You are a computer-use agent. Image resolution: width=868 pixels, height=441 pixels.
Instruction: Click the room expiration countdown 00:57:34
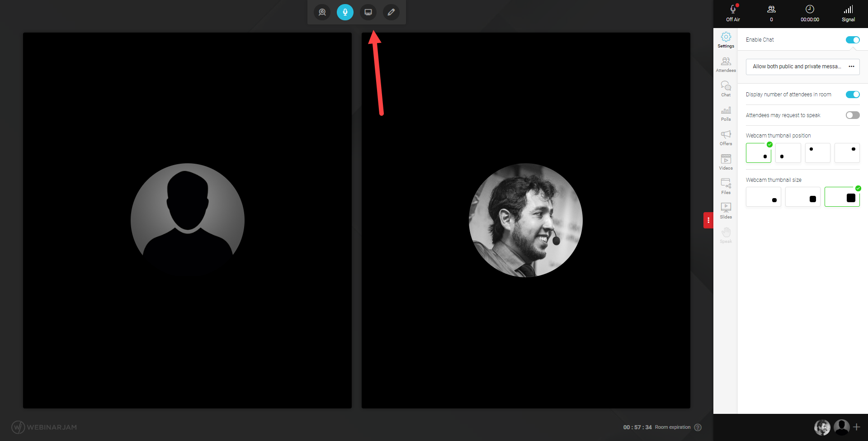pyautogui.click(x=637, y=427)
